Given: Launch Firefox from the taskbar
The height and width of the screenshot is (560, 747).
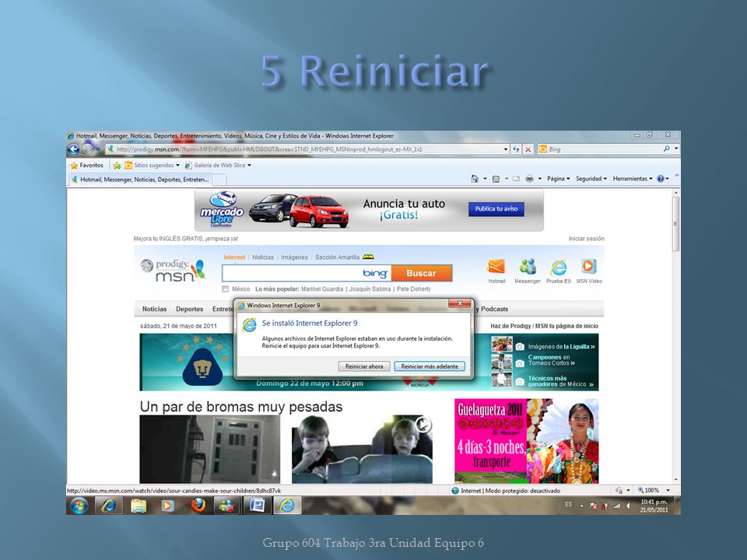Looking at the screenshot, I should [198, 506].
